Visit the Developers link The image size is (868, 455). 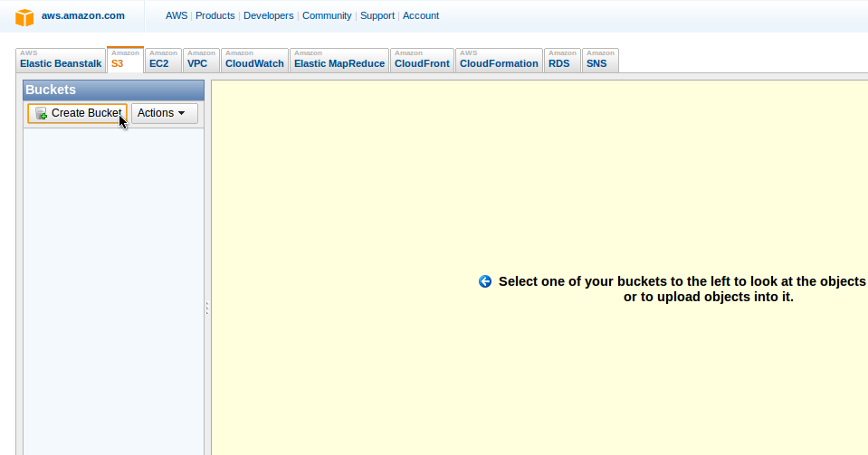(269, 15)
